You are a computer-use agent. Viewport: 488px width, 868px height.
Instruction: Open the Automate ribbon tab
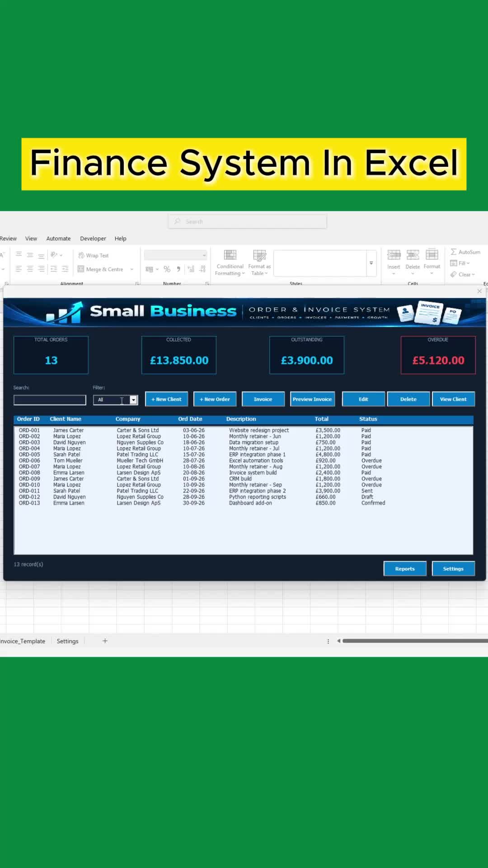click(x=58, y=239)
